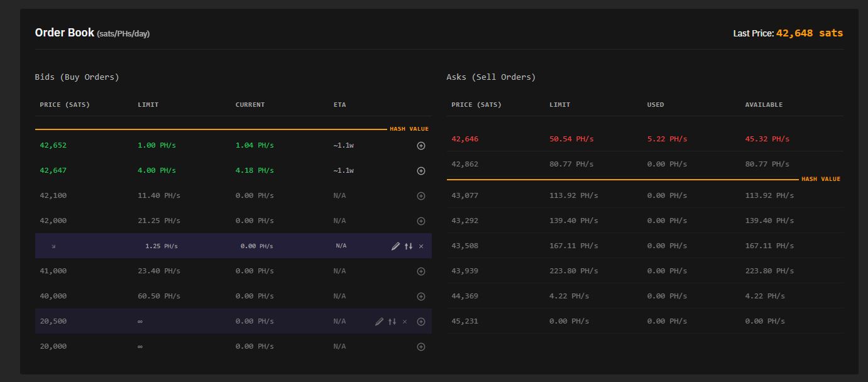Screen dimensions: 868x382
Task: Cancel the 1.25 PH/s order with the X icon
Action: point(421,246)
